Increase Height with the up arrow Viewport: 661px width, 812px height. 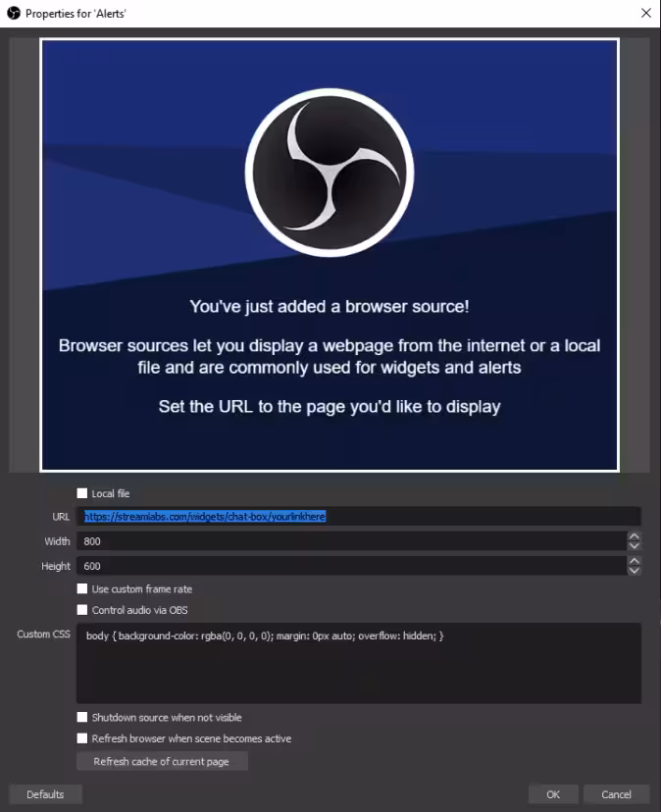[635, 561]
